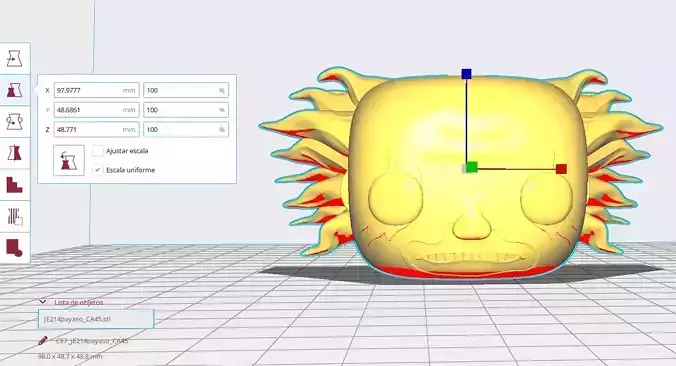This screenshot has height=366, width=676.
Task: Enable the Ajustar escala checkbox
Action: coord(98,151)
